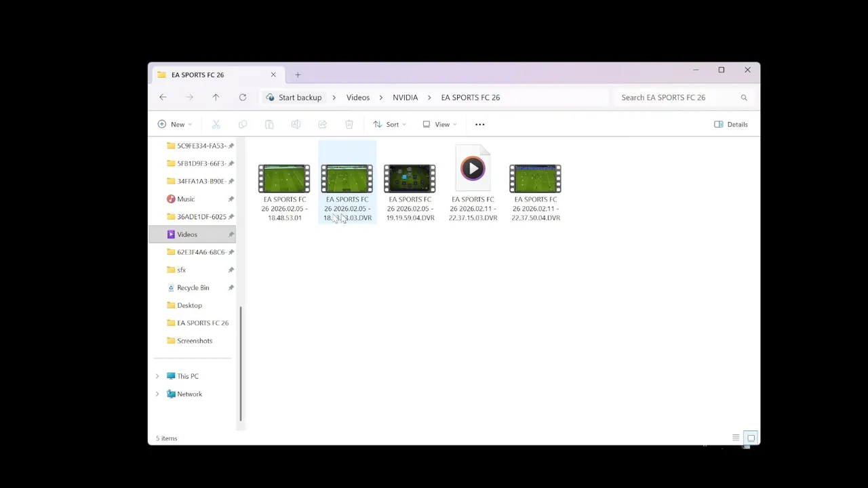Screen dimensions: 868x488
Task: Click the Forward arrow button
Action: tap(189, 97)
